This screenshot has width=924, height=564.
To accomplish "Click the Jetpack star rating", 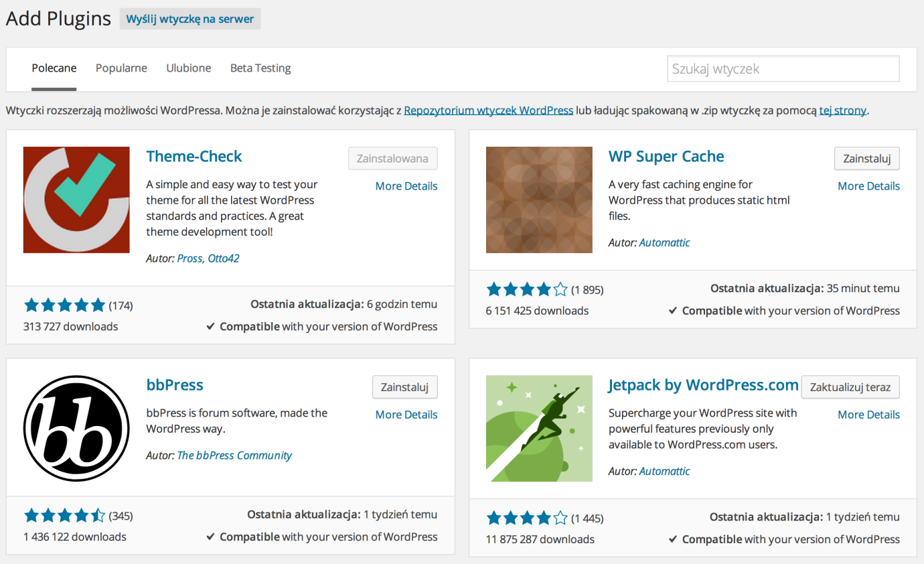I will tap(527, 518).
